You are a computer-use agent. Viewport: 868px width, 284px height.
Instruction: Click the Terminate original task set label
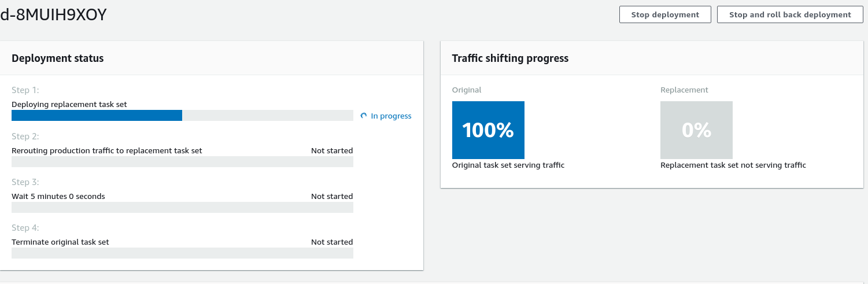click(60, 242)
